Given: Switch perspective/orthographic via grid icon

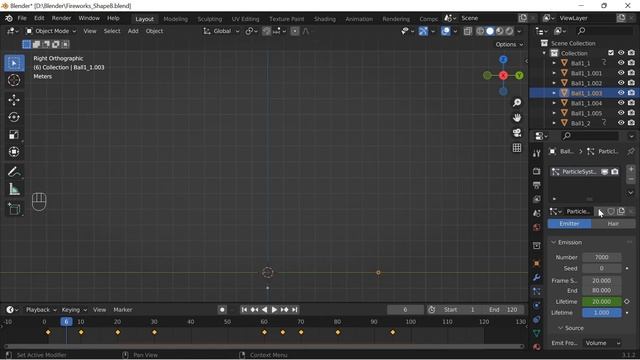Looking at the screenshot, I should (x=517, y=148).
